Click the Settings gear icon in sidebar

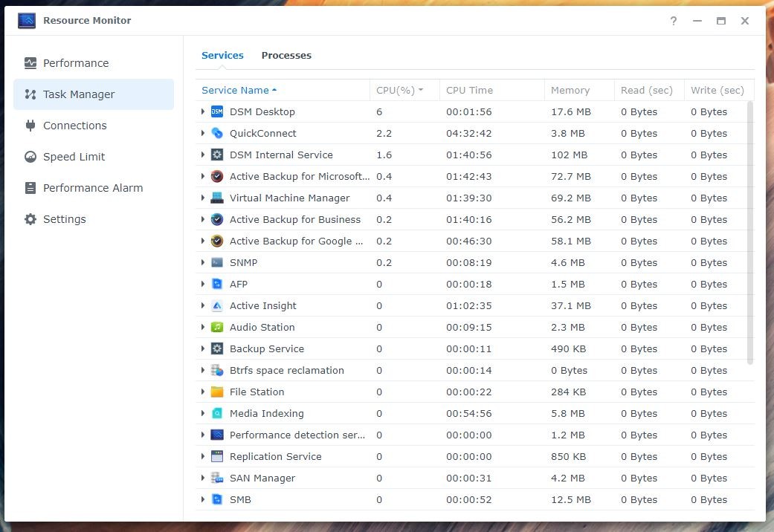(x=30, y=219)
